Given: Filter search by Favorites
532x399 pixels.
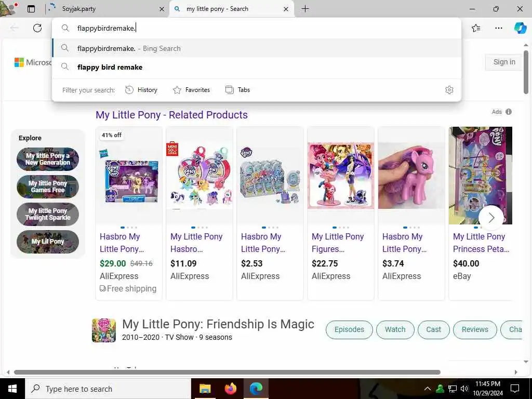Looking at the screenshot, I should pyautogui.click(x=191, y=90).
